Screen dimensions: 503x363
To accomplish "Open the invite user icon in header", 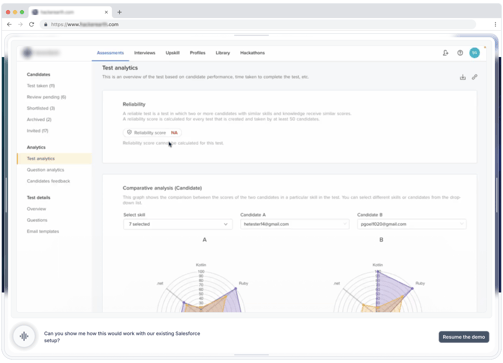I will tap(445, 53).
